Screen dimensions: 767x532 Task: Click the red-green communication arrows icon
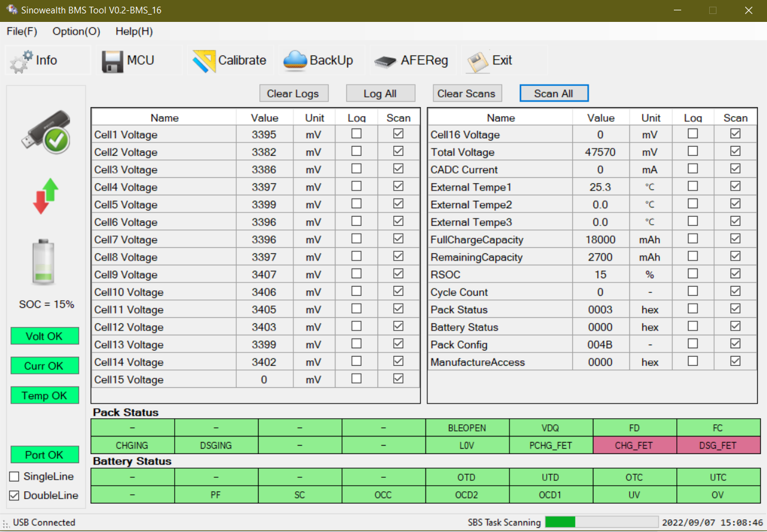coord(46,196)
